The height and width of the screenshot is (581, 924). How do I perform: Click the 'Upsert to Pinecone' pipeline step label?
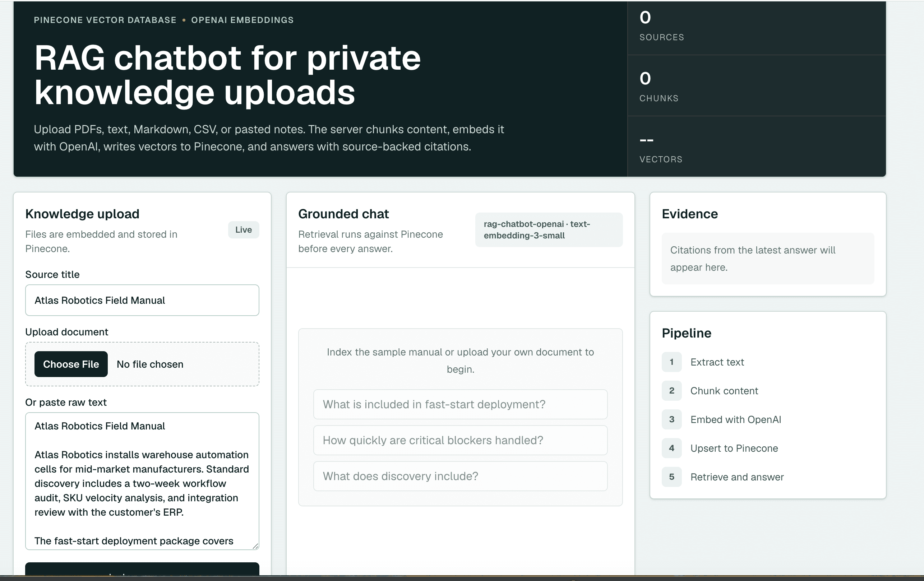(x=734, y=448)
